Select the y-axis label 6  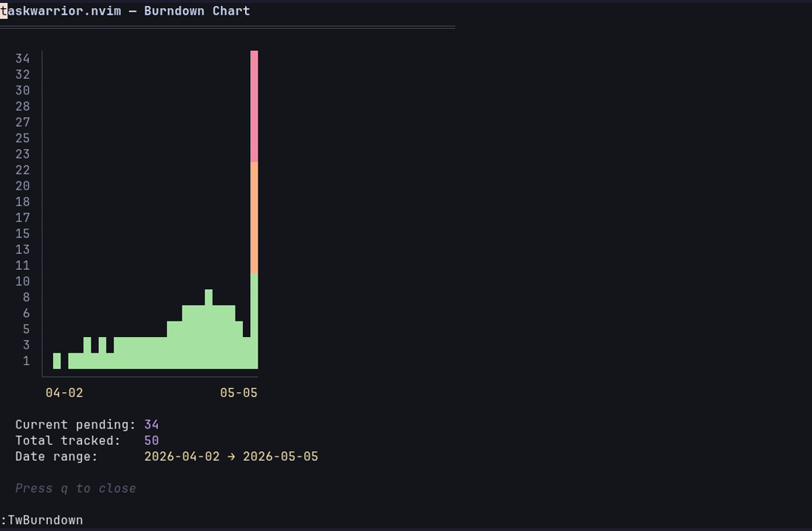27,313
